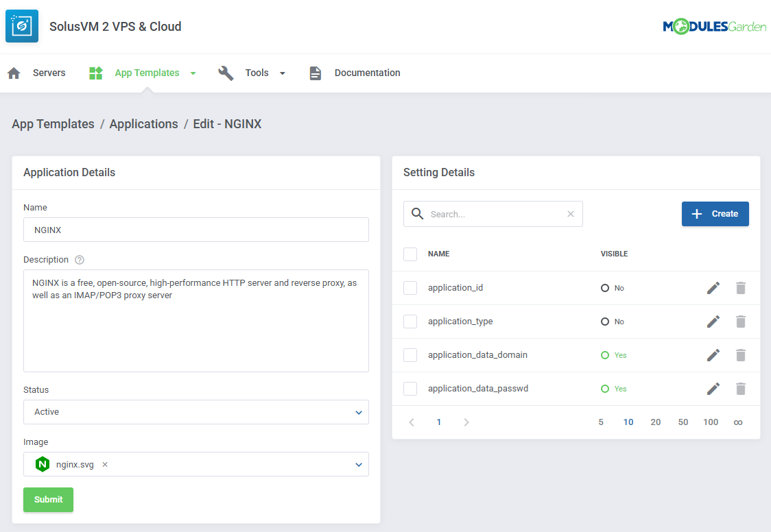Screen dimensions: 771x532
Task: Click the App Templates green blocks icon
Action: (x=96, y=73)
